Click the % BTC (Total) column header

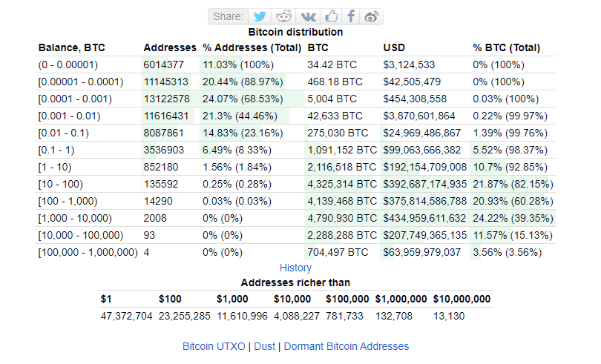point(506,48)
